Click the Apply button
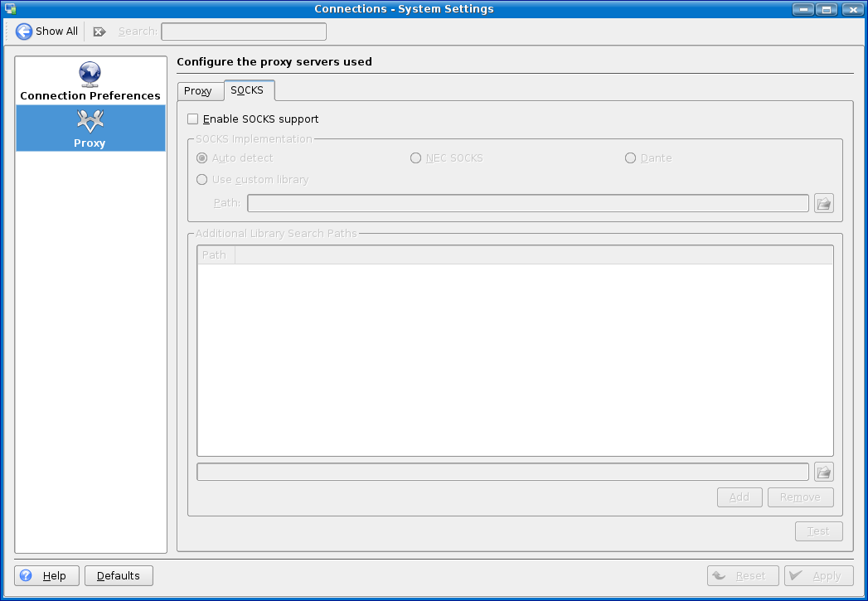Image resolution: width=868 pixels, height=601 pixels. [x=818, y=575]
